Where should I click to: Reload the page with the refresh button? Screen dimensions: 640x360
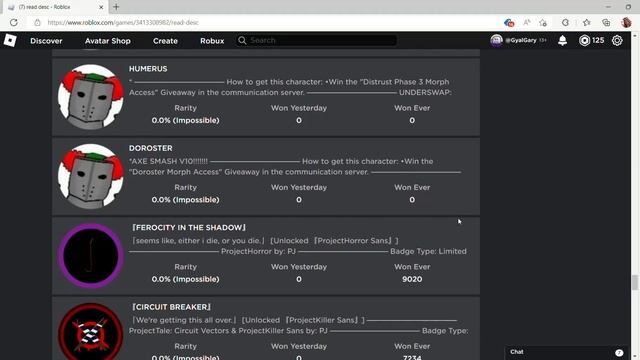(14, 22)
